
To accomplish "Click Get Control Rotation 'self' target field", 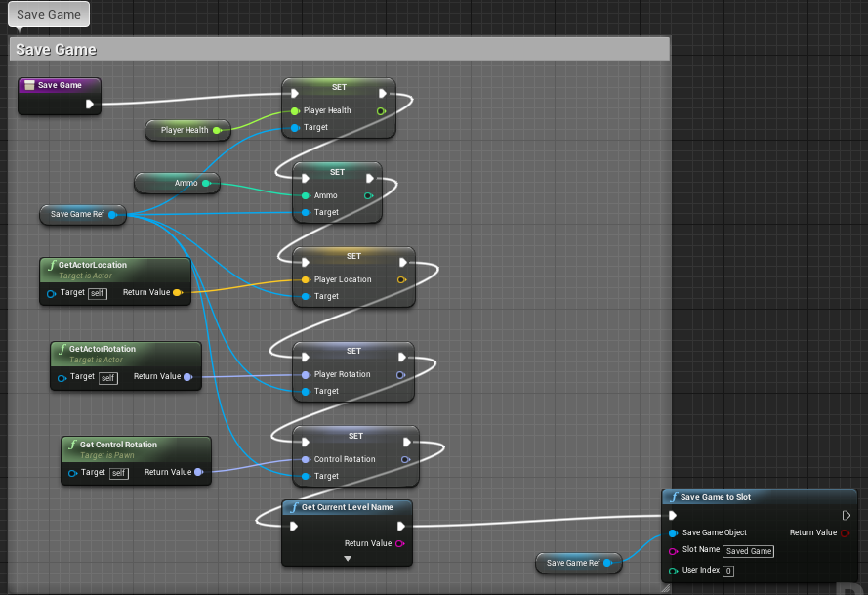I will [x=118, y=473].
